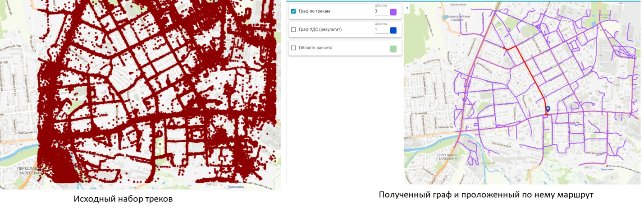This screenshot has height=209, width=644.
Task: Click the 'Переславль' link on left map
Action: click(x=236, y=187)
